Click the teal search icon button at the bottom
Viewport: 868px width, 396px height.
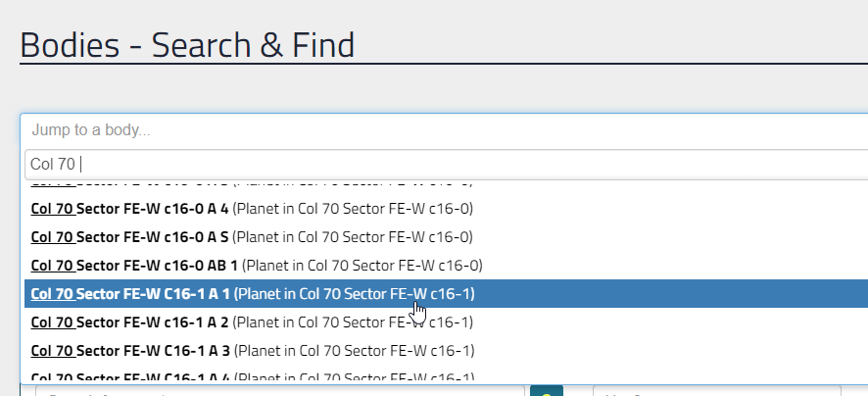547,391
